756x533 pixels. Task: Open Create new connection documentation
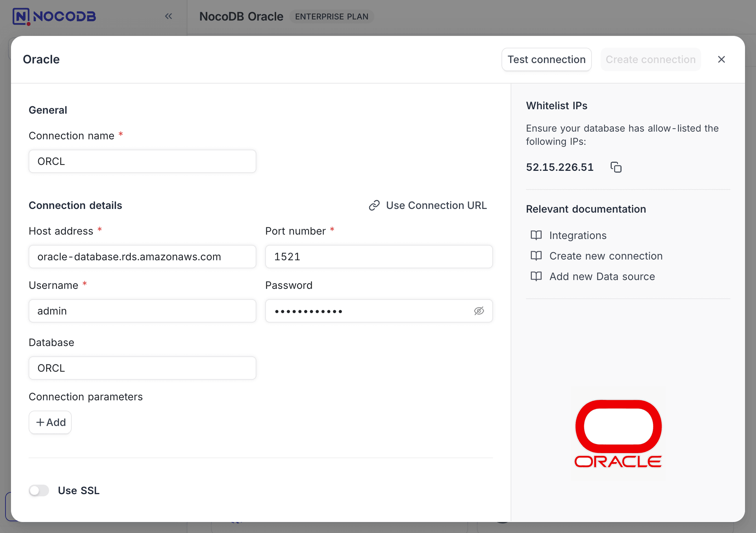(x=606, y=256)
